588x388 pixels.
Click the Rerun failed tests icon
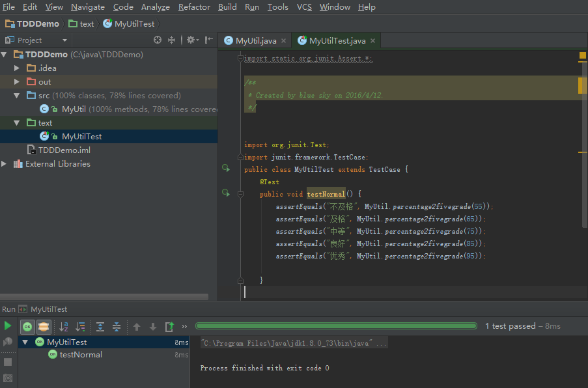[8, 342]
